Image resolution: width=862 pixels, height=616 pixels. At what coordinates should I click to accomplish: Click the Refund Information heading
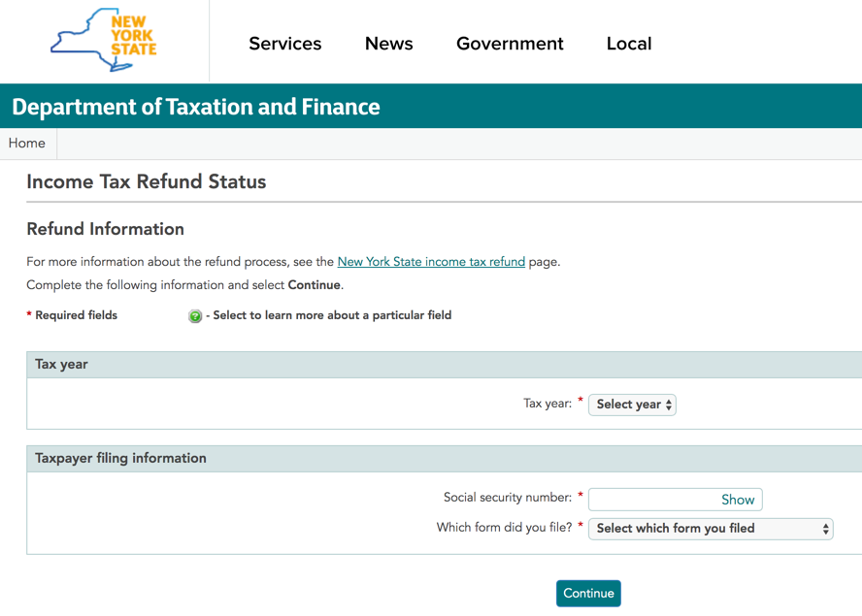tap(104, 229)
